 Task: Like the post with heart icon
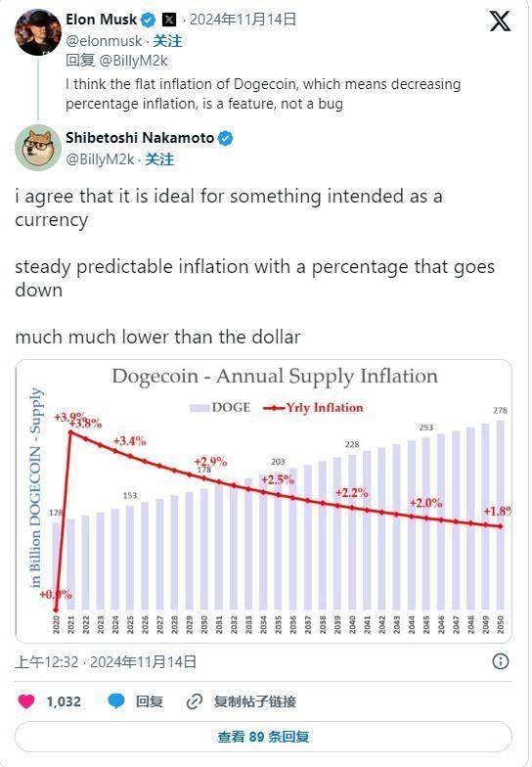click(26, 700)
